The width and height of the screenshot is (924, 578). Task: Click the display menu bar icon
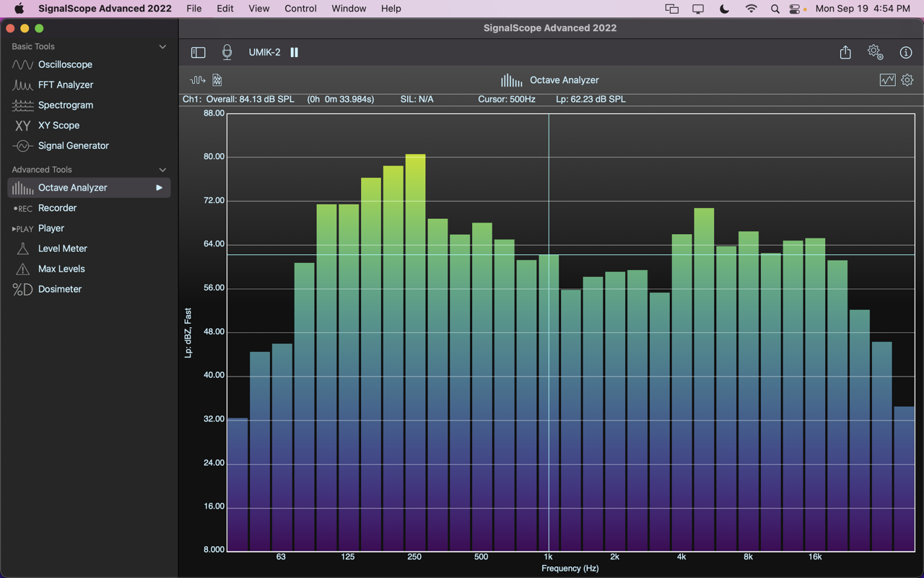pyautogui.click(x=698, y=9)
